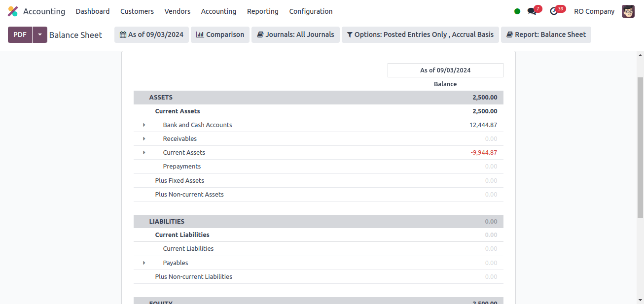This screenshot has height=304, width=644.
Task: Click the Balance Sheet breadcrumb title
Action: tap(76, 35)
